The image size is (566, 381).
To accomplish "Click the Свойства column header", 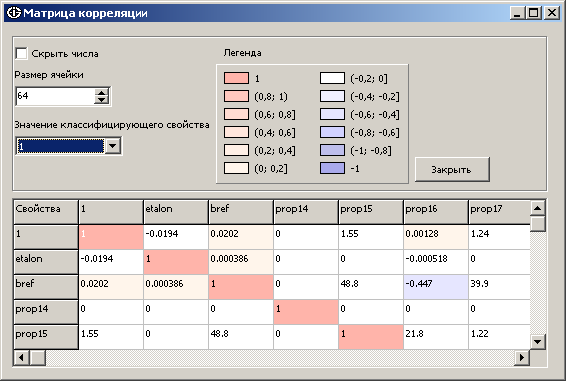I will click(46, 212).
